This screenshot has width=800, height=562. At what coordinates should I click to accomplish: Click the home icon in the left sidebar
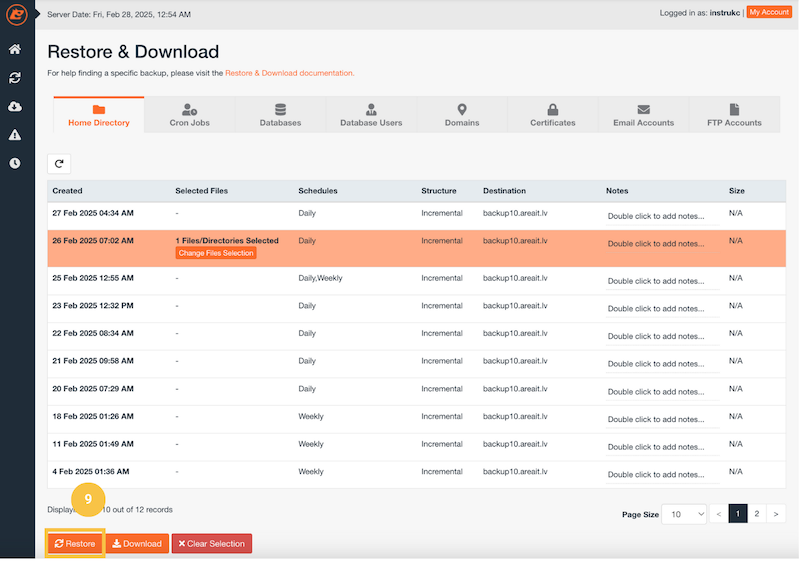pyautogui.click(x=15, y=49)
